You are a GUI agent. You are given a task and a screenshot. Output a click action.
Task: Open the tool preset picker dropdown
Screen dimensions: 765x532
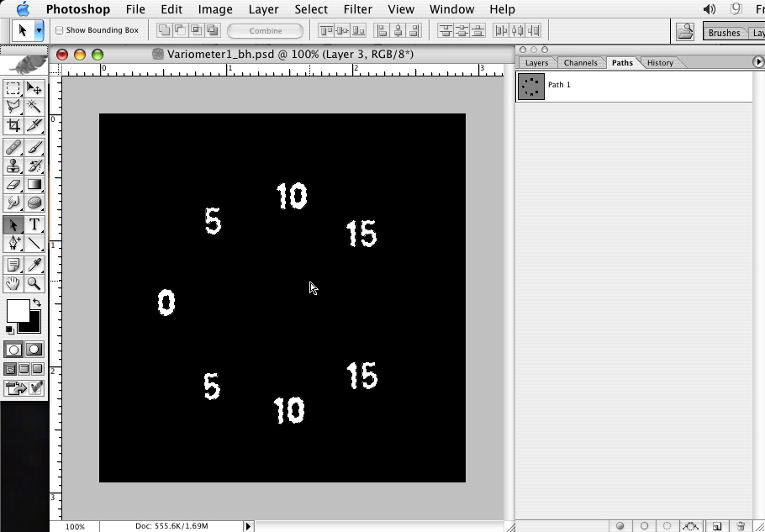point(39,30)
